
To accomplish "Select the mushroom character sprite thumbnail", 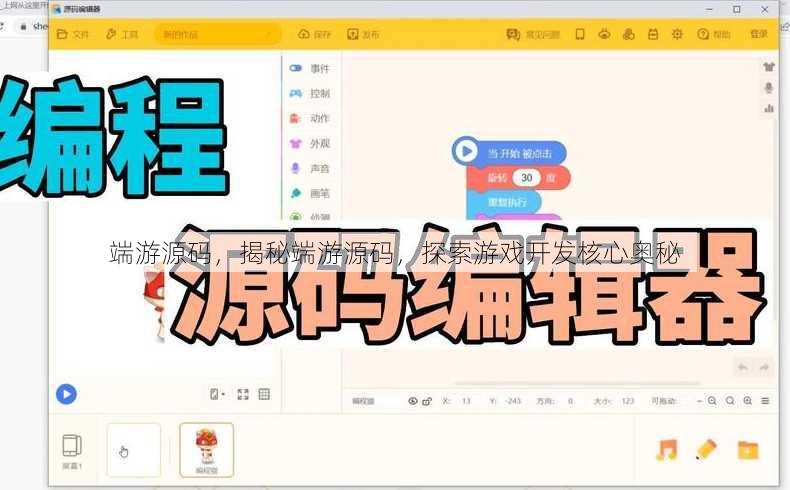I will (207, 450).
